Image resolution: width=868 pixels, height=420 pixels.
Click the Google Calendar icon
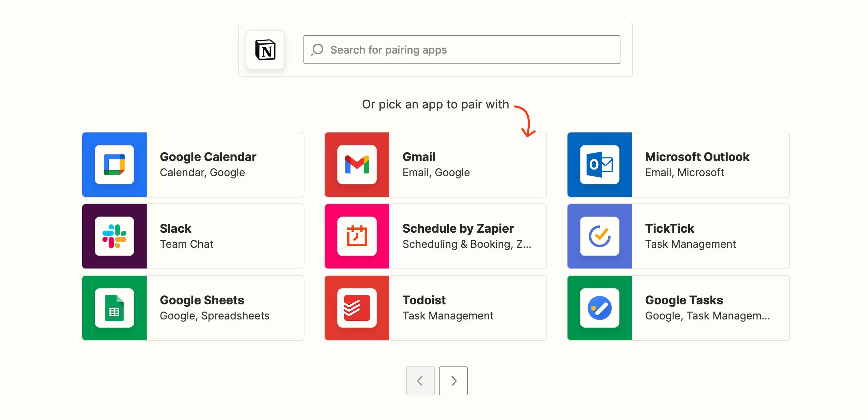114,164
